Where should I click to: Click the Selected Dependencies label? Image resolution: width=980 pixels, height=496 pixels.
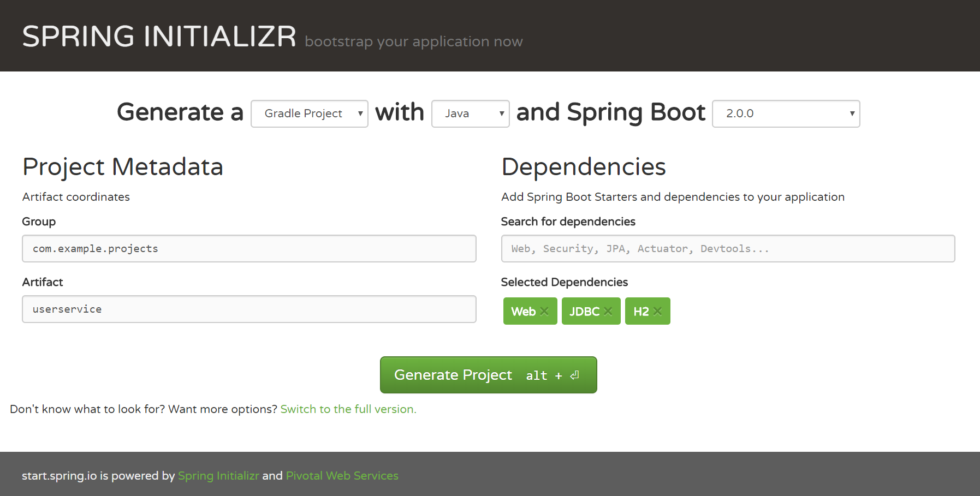[x=565, y=282]
